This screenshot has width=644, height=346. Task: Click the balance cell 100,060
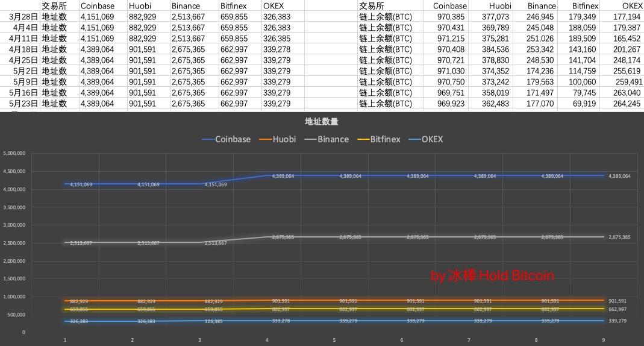click(x=583, y=82)
